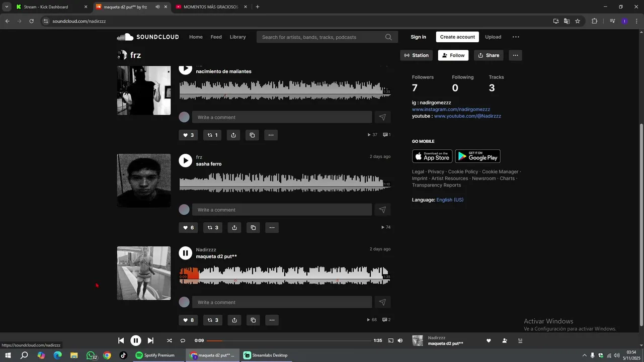The width and height of the screenshot is (644, 362).
Task: Open more options for nacimiento de maliantes
Action: (x=271, y=135)
